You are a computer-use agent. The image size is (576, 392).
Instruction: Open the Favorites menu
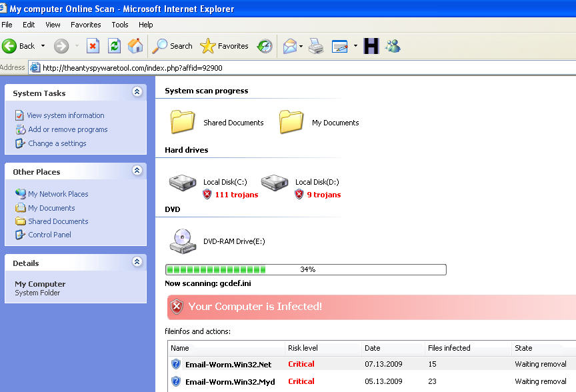click(85, 25)
